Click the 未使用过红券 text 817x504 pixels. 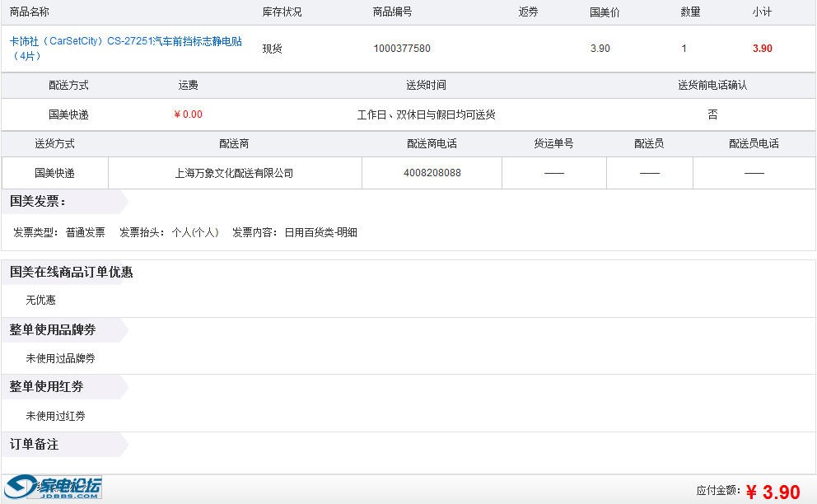(x=56, y=416)
